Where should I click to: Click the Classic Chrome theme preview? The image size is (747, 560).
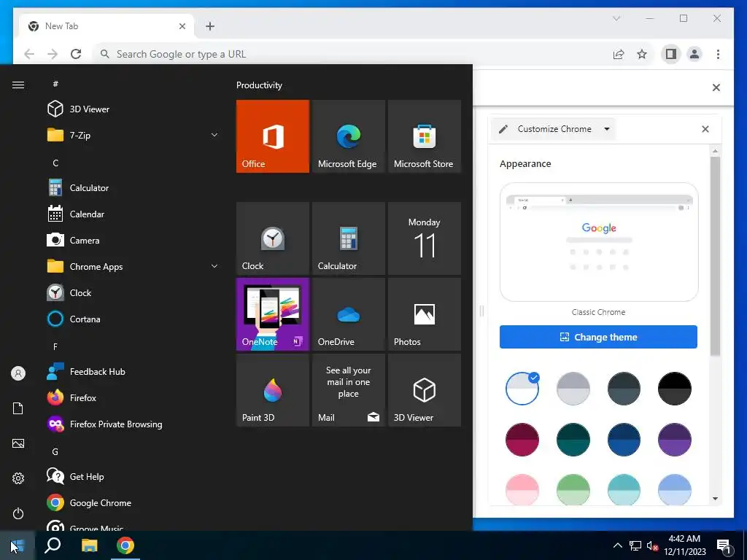pos(599,242)
